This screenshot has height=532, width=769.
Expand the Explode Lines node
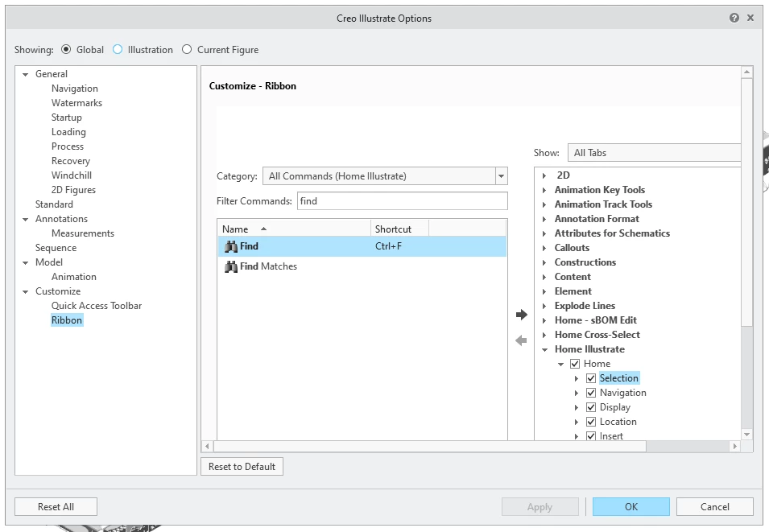(544, 306)
